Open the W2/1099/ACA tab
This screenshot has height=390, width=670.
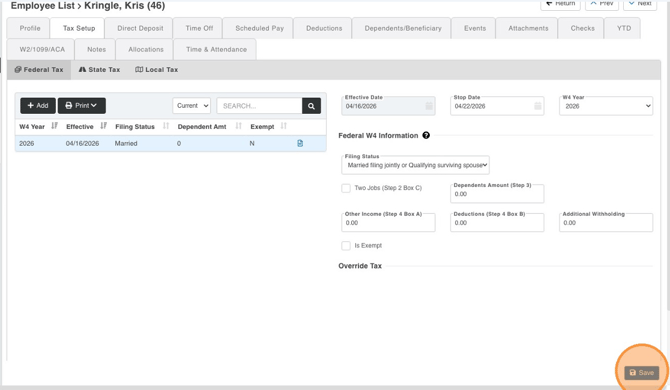pyautogui.click(x=42, y=50)
